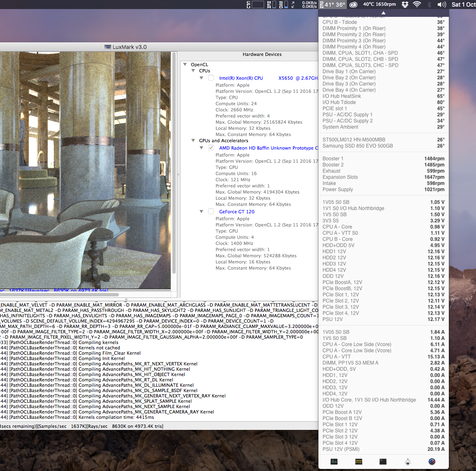Click the 'CPU A - Core' 0.98 V row
The image size is (476, 471).
coord(383,227)
